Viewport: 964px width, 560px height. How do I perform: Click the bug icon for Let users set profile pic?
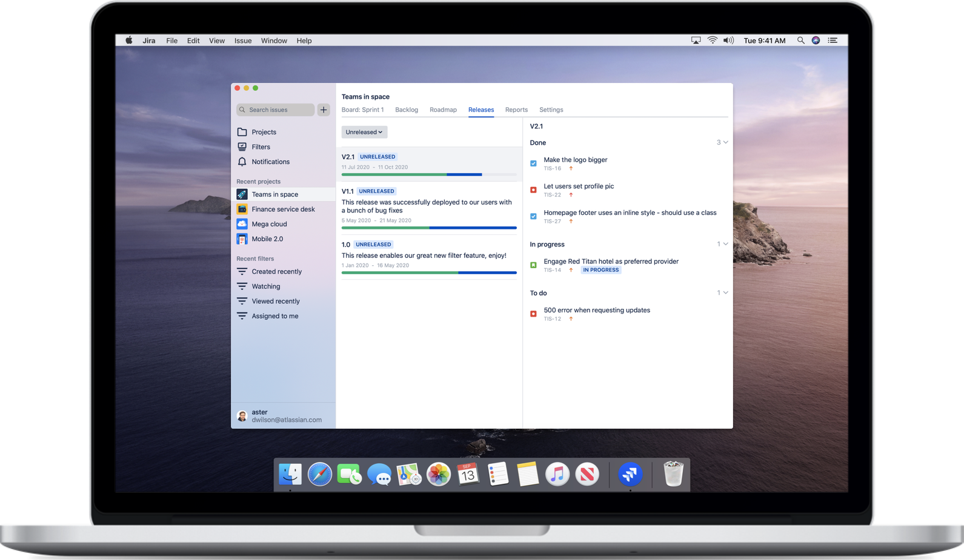point(533,190)
